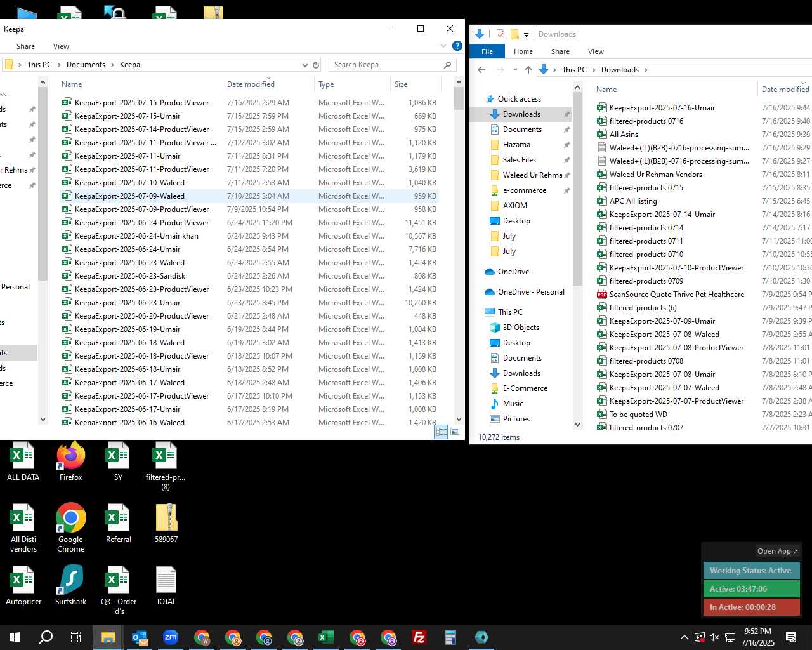The height and width of the screenshot is (650, 812).
Task: Show hidden system tray icons
Action: tap(684, 637)
